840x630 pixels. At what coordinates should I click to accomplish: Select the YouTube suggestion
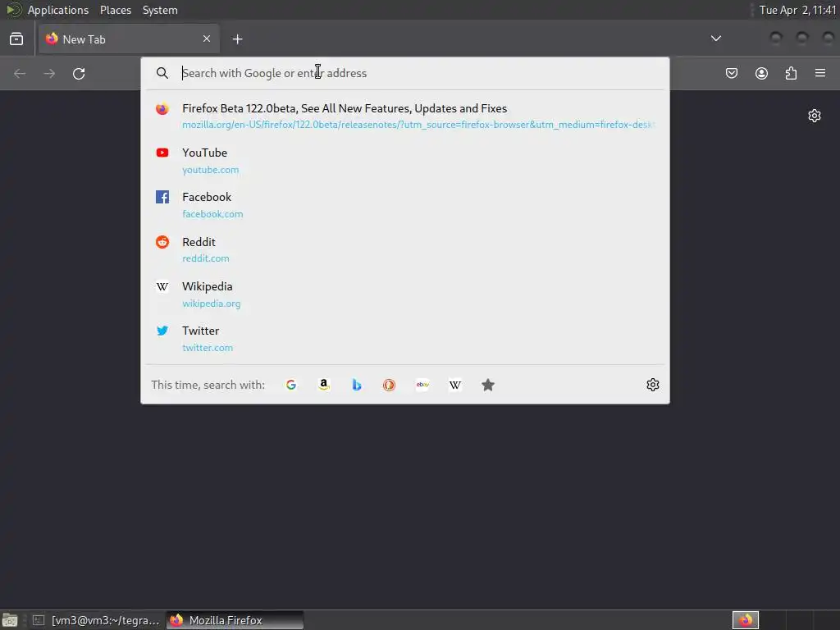coord(405,160)
